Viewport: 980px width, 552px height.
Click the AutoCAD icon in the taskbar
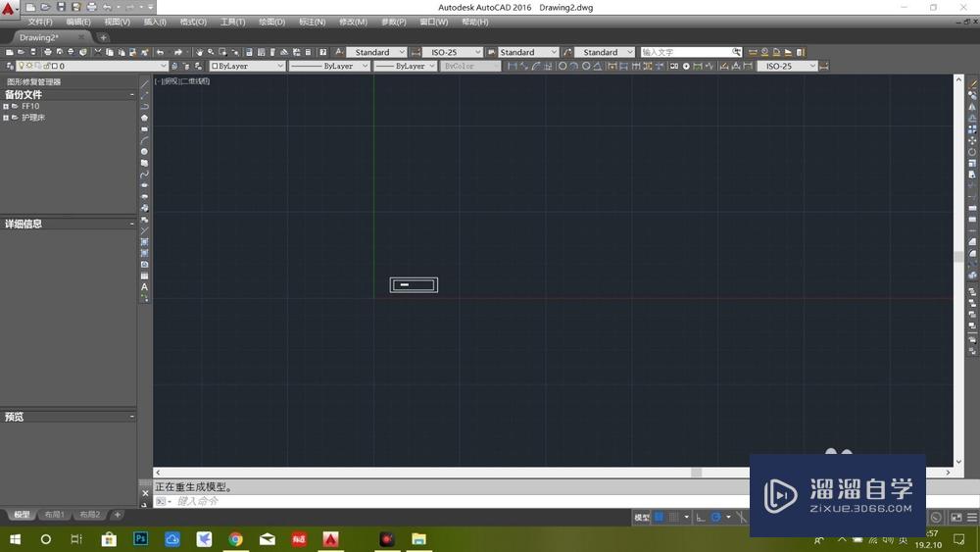click(x=330, y=538)
